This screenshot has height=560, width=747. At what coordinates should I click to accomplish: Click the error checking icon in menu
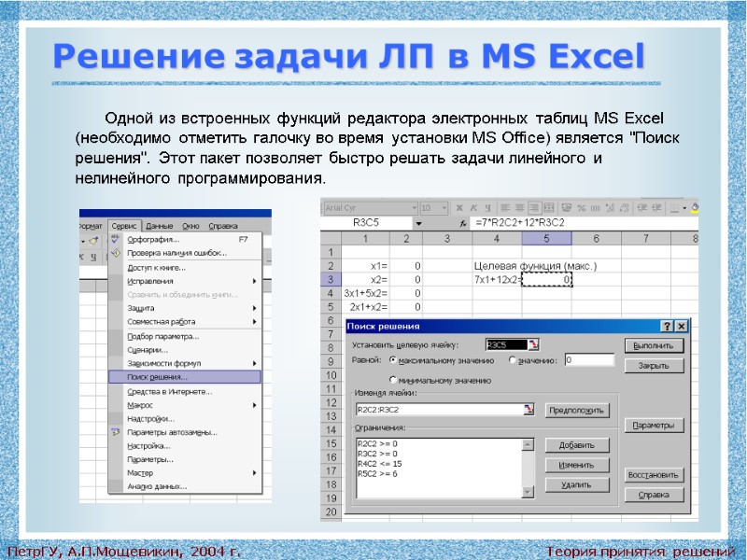pyautogui.click(x=115, y=253)
